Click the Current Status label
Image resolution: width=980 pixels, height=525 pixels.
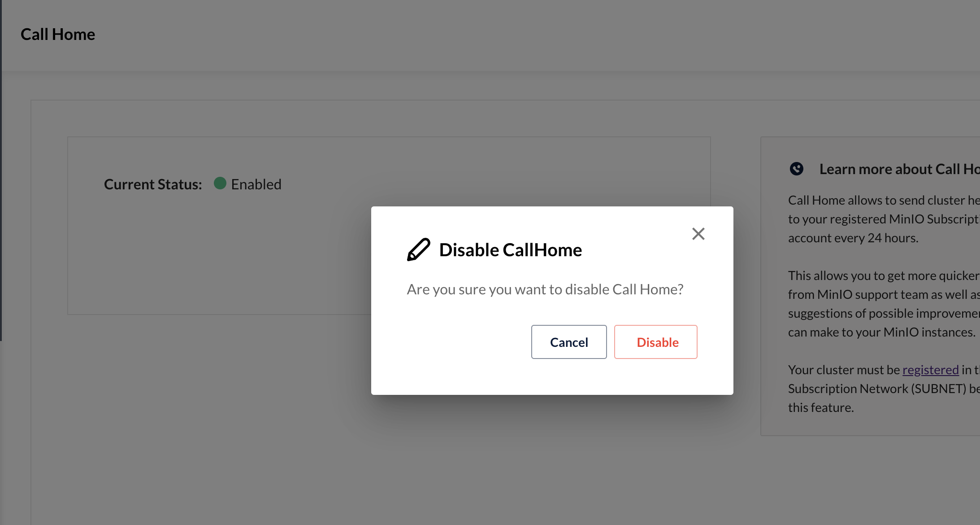(x=153, y=184)
